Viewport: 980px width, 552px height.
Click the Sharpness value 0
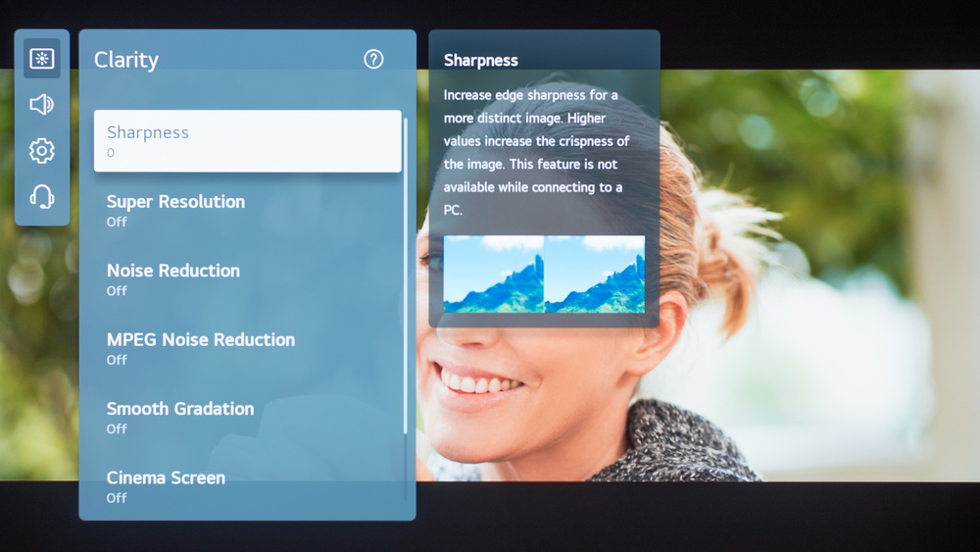(111, 153)
